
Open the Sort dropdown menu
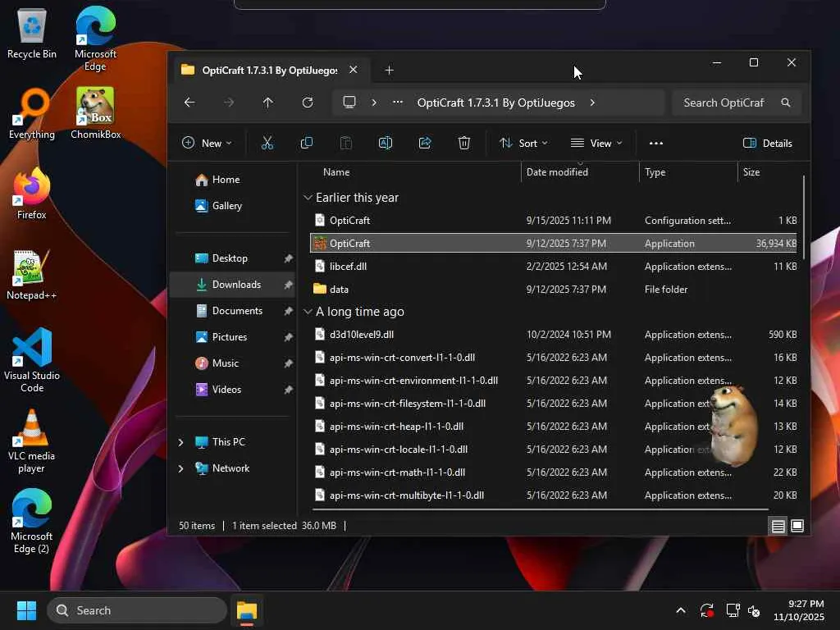(x=523, y=143)
